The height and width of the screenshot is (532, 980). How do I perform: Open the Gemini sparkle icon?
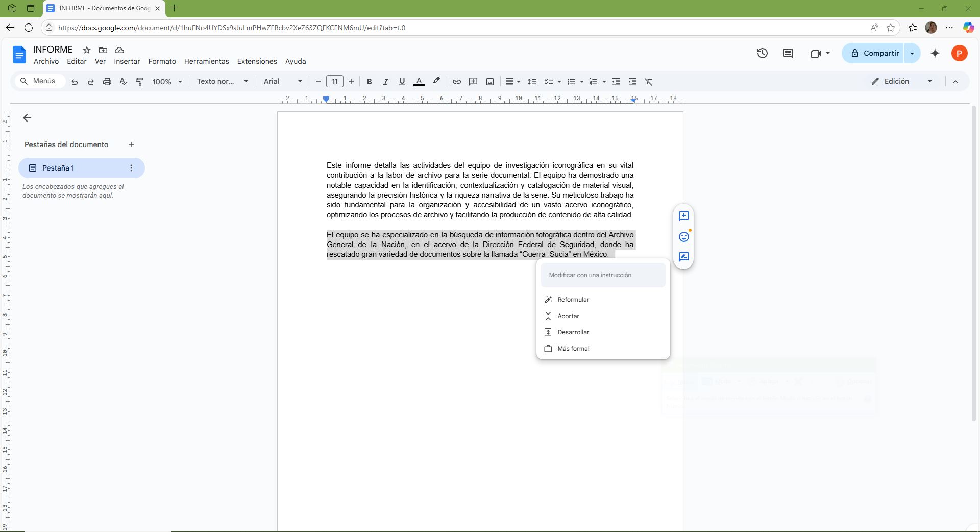coord(935,53)
